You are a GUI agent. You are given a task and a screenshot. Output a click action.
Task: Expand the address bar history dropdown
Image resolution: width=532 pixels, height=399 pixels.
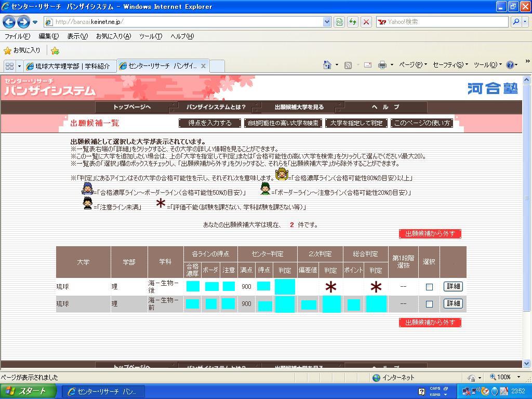[327, 22]
